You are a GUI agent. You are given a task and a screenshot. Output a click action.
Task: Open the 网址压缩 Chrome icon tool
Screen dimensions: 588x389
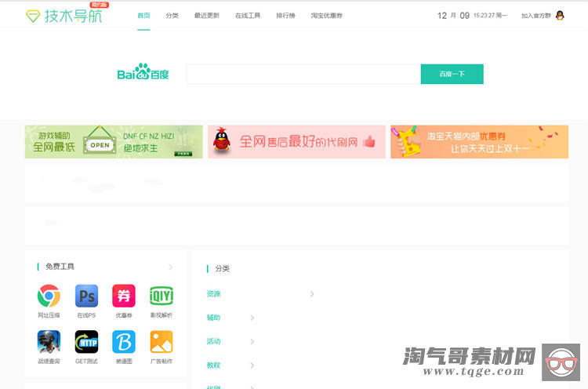click(49, 296)
